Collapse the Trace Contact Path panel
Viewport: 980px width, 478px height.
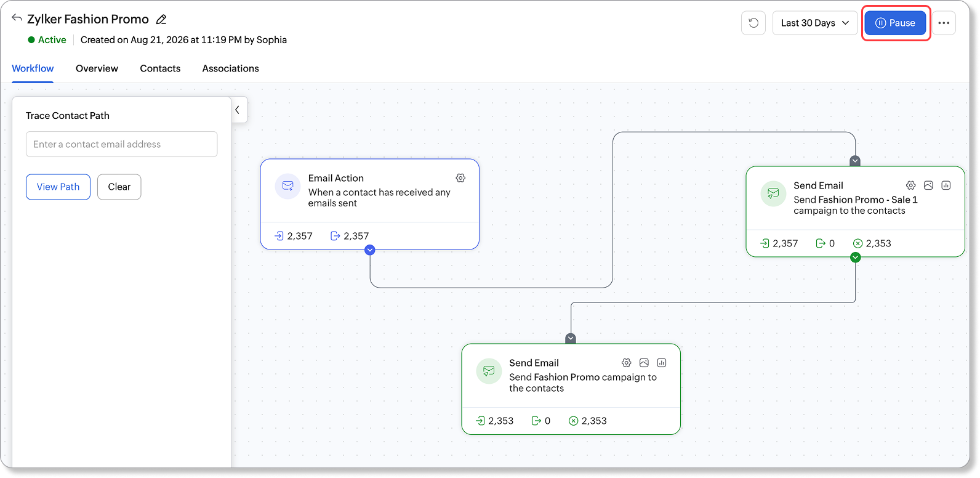(238, 110)
